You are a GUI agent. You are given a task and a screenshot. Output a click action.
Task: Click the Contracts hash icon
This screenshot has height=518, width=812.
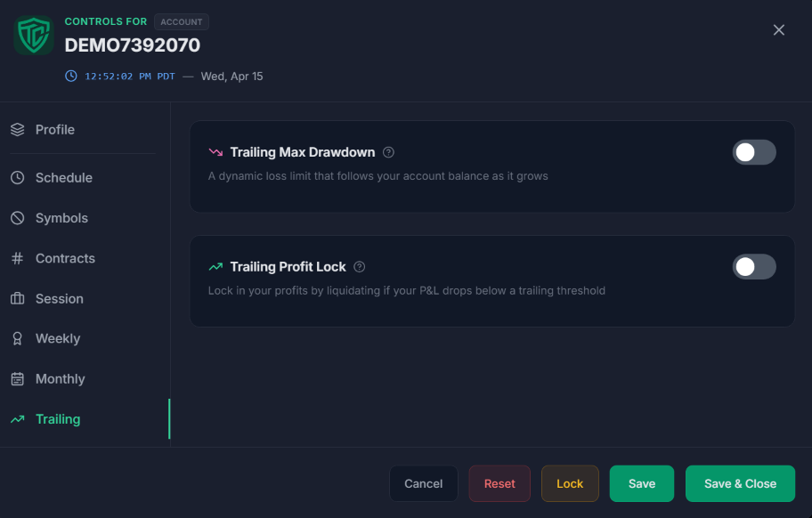(x=19, y=258)
